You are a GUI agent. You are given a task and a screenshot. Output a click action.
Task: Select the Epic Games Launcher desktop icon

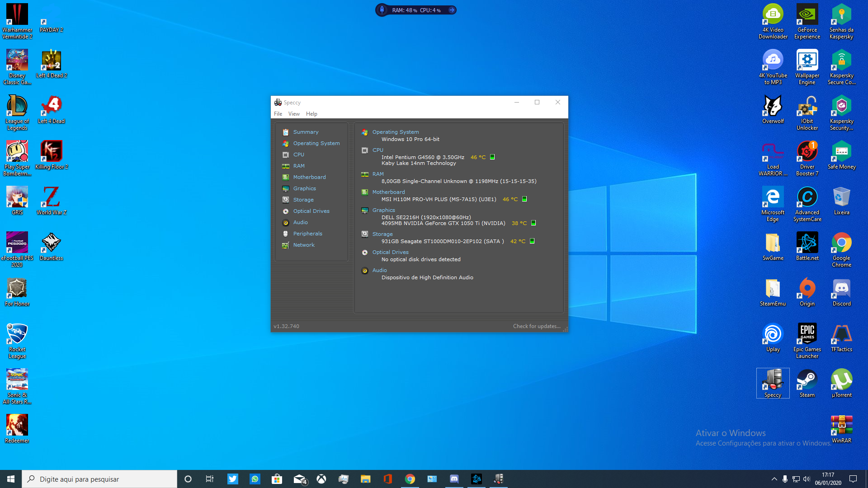click(x=807, y=341)
